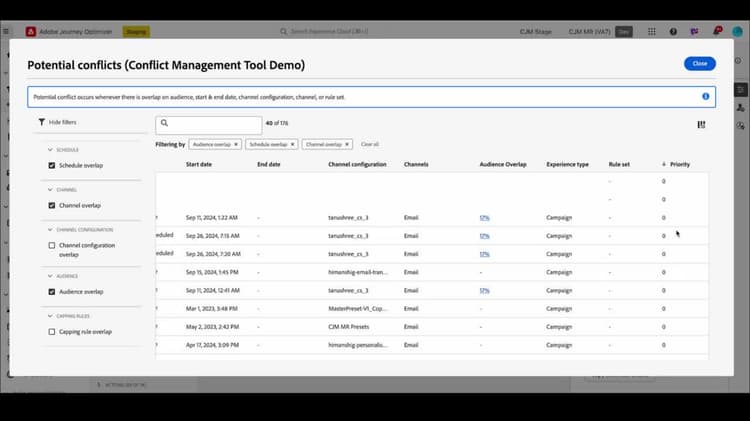Open the user profile avatar

(738, 32)
